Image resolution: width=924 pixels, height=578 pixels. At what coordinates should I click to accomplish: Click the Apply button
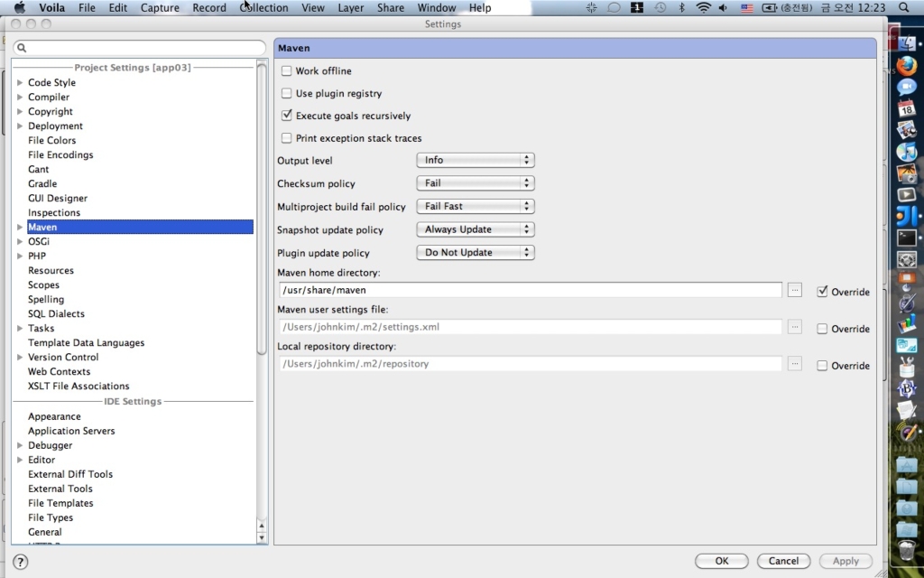(x=845, y=561)
